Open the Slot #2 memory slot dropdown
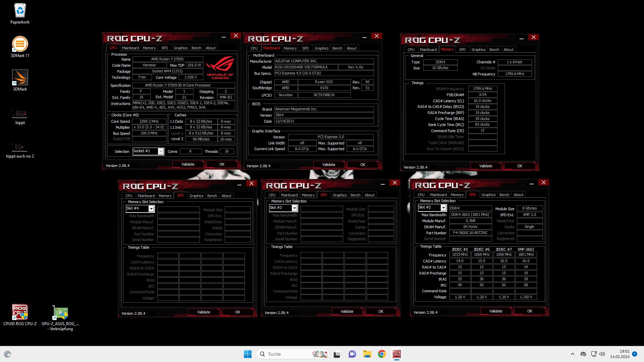Screen dimensions: 644x362 point(432,207)
